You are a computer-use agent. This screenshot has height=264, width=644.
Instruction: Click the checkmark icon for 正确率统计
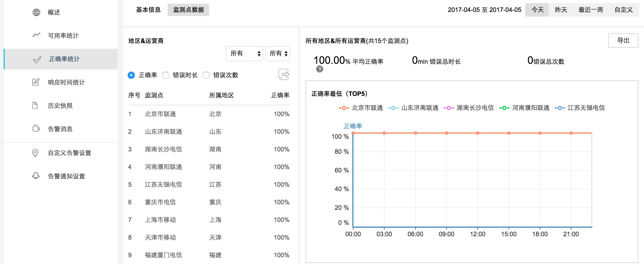click(37, 60)
